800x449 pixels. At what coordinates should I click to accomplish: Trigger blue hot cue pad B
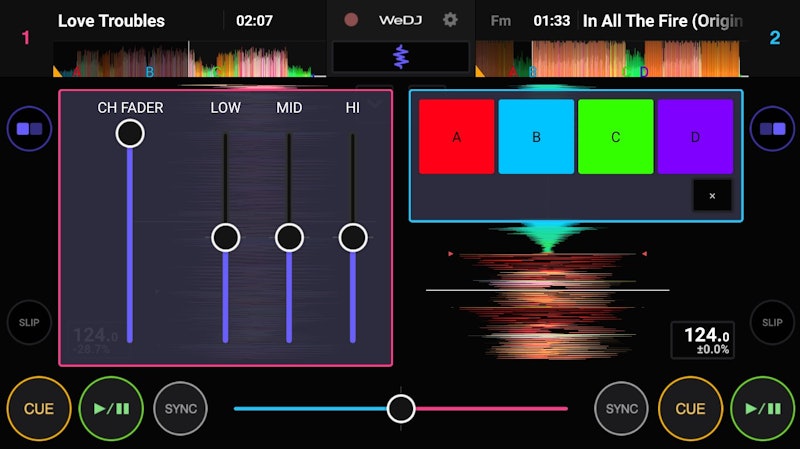[536, 137]
